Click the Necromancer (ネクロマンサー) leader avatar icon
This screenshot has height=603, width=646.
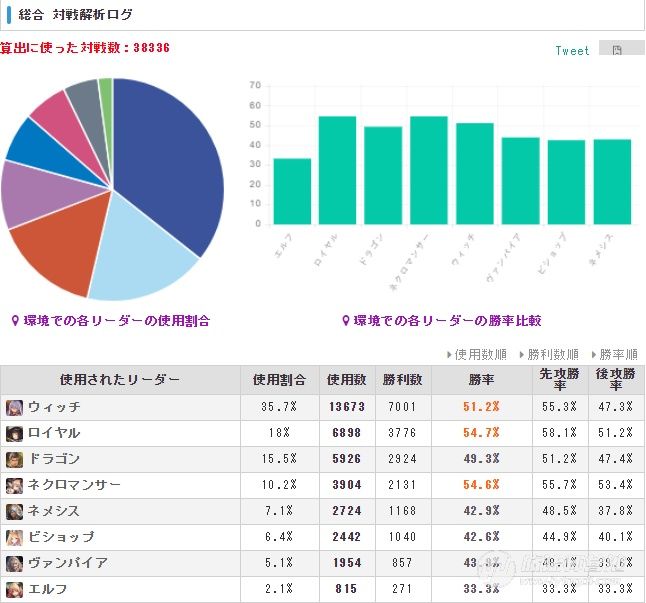pos(14,485)
